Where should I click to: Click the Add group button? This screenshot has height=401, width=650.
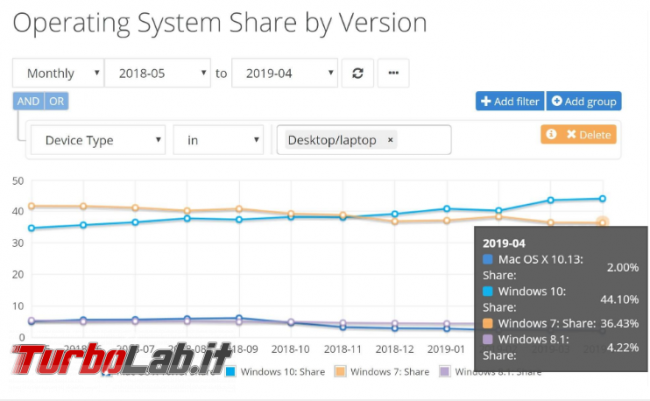pos(584,101)
